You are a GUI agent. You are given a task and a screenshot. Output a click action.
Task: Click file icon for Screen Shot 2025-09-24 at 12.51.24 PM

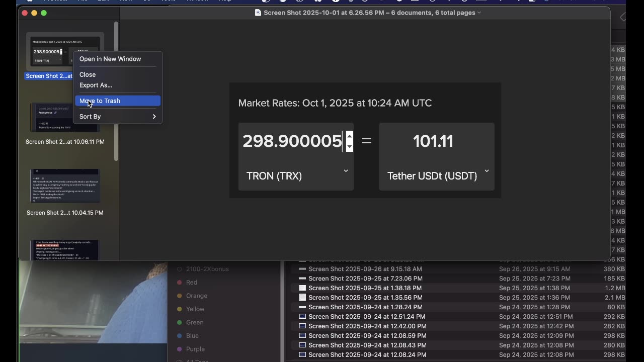click(x=302, y=317)
